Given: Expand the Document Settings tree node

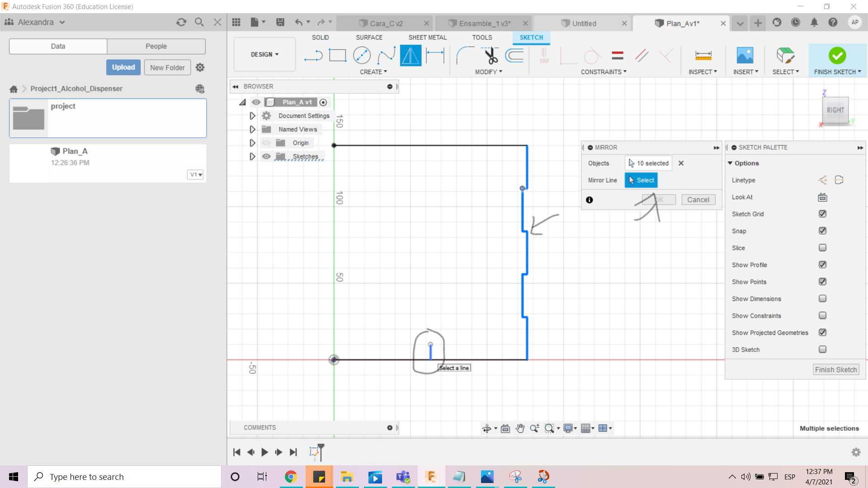Looking at the screenshot, I should pos(252,116).
